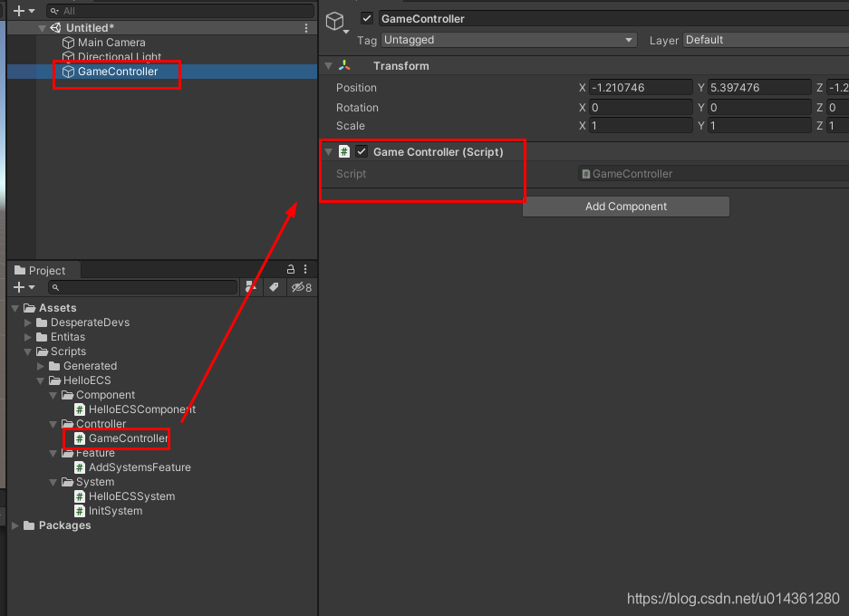Switch to the Project tab
This screenshot has height=616, width=849.
(x=43, y=269)
